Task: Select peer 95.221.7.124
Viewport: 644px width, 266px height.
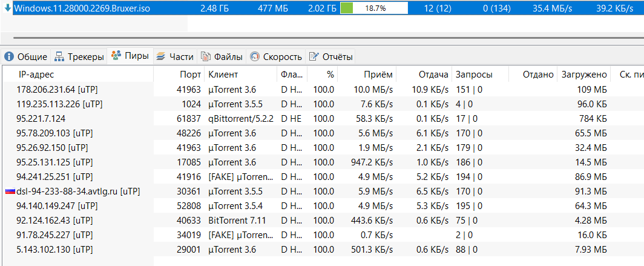Action: tap(41, 119)
